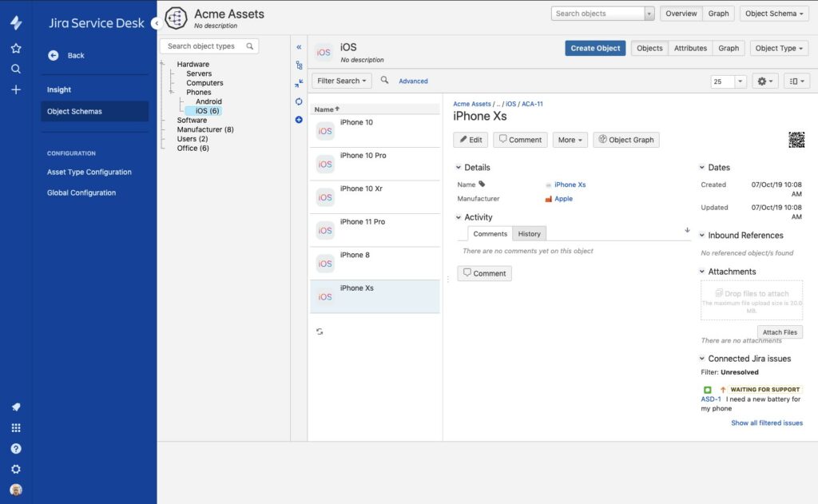
Task: Open the app switcher grid icon
Action: coord(16,428)
